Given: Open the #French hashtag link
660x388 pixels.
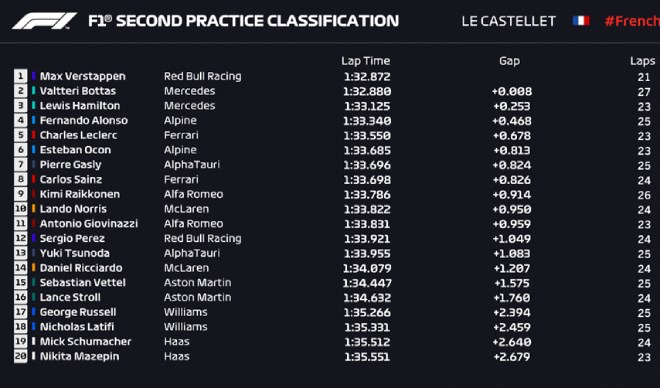Looking at the screenshot, I should 632,21.
